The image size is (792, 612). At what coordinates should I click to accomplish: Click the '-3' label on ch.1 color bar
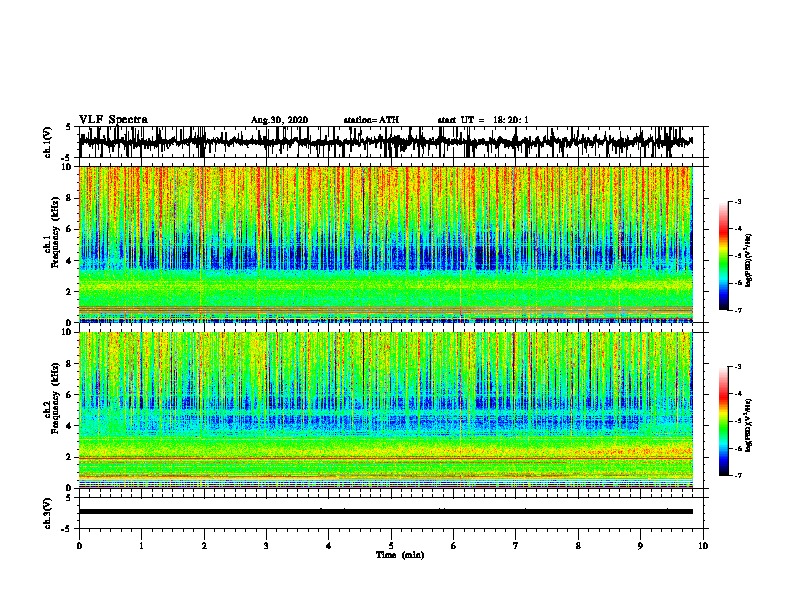pos(737,202)
